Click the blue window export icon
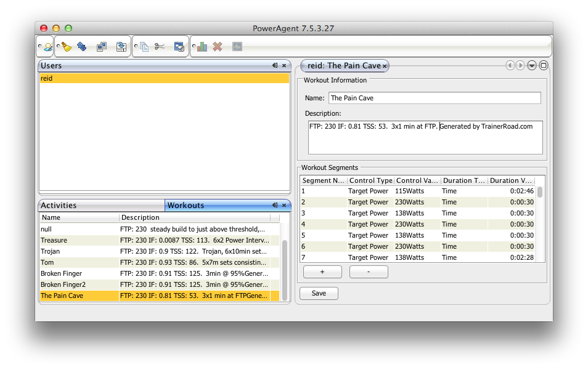The width and height of the screenshot is (588, 370). 179,47
